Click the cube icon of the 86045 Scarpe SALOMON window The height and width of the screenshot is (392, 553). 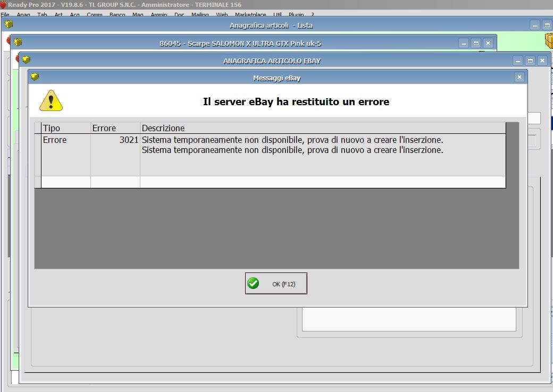[18, 42]
